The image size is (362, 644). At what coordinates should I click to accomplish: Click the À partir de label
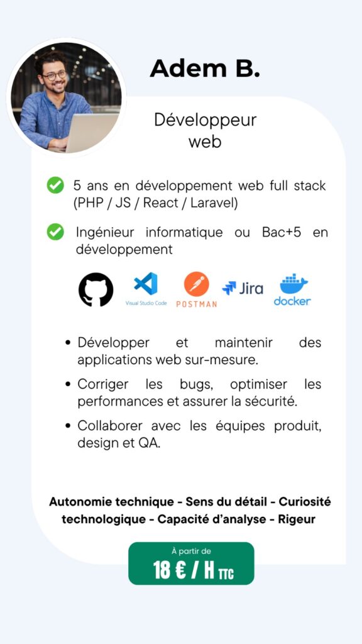pos(191,551)
